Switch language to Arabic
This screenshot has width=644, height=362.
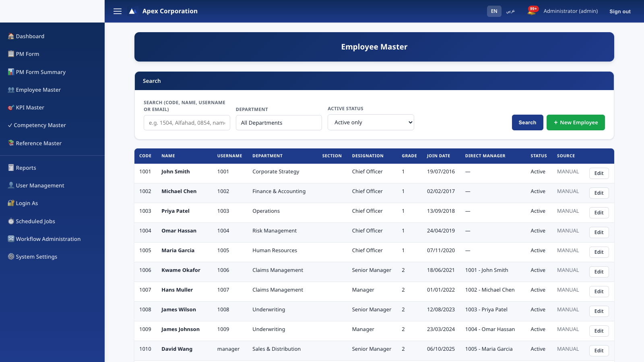point(510,11)
